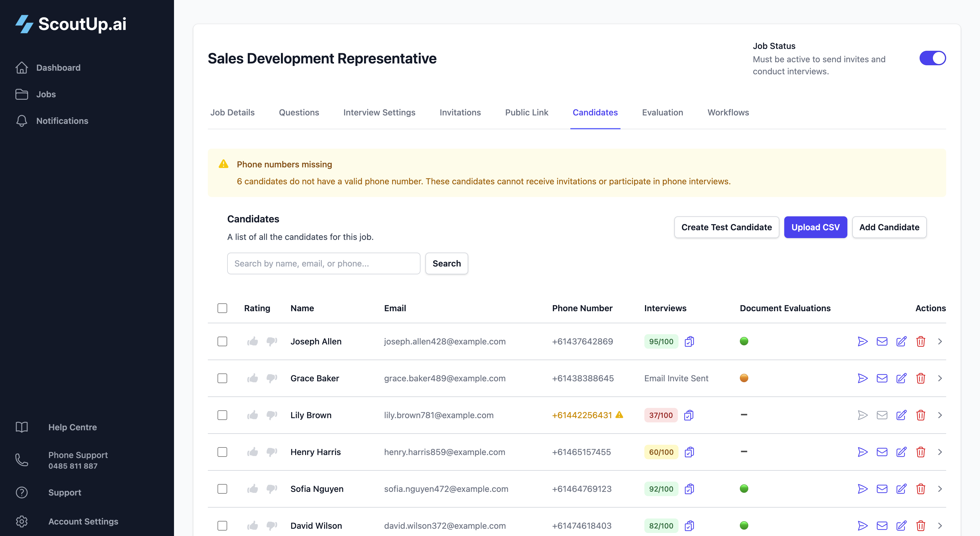Send an invite to Joseph Allen

863,341
